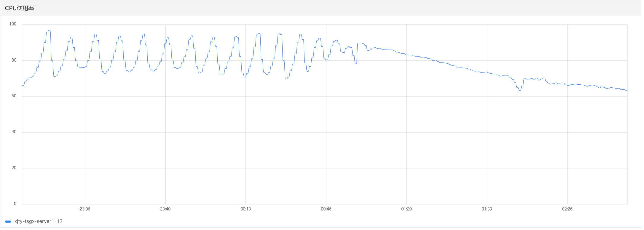Click the 20 y-axis value label
This screenshot has width=644, height=230.
pos(14,168)
